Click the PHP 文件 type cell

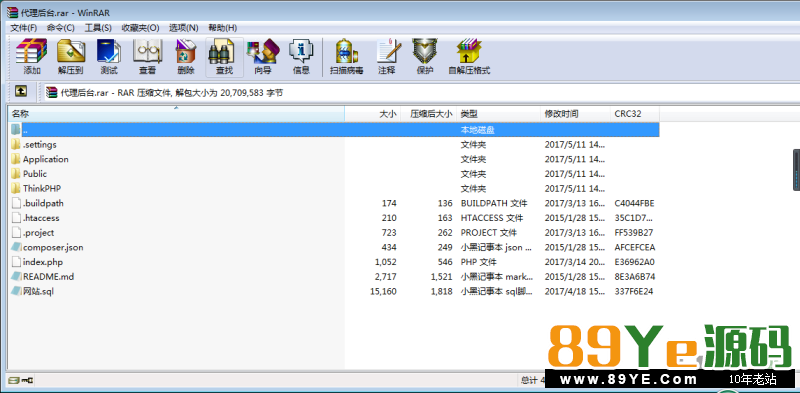pos(479,262)
